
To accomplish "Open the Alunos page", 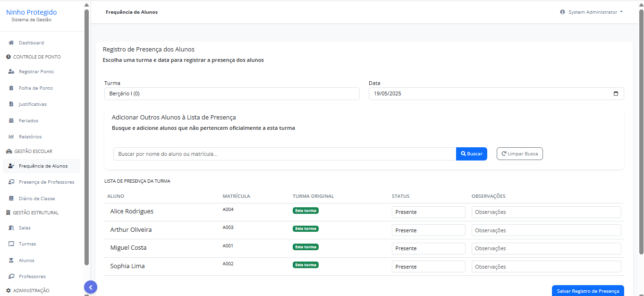I will [26, 261].
